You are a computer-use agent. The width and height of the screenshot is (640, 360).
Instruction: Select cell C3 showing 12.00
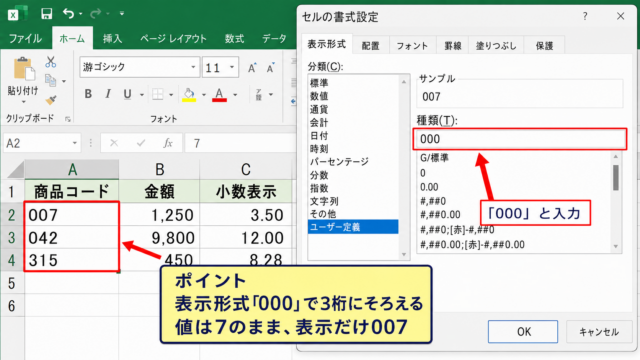pyautogui.click(x=246, y=238)
